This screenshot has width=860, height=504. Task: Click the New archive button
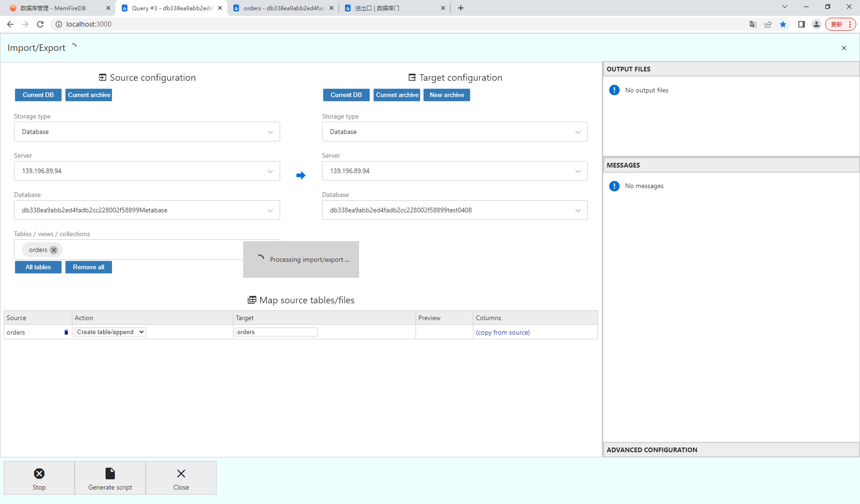(447, 95)
